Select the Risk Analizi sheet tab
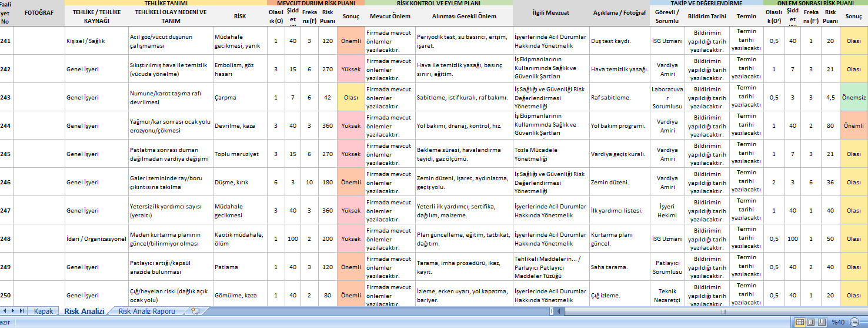This screenshot has height=328, width=868. 84,311
